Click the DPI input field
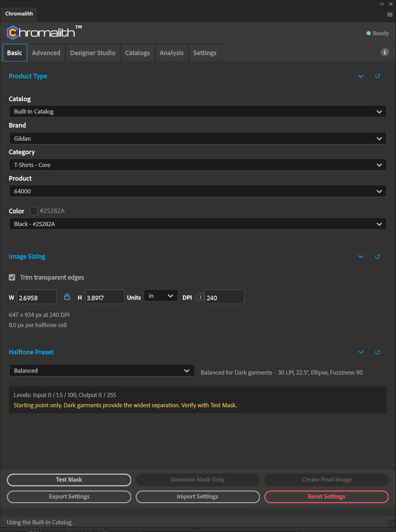The image size is (396, 532). [x=224, y=297]
